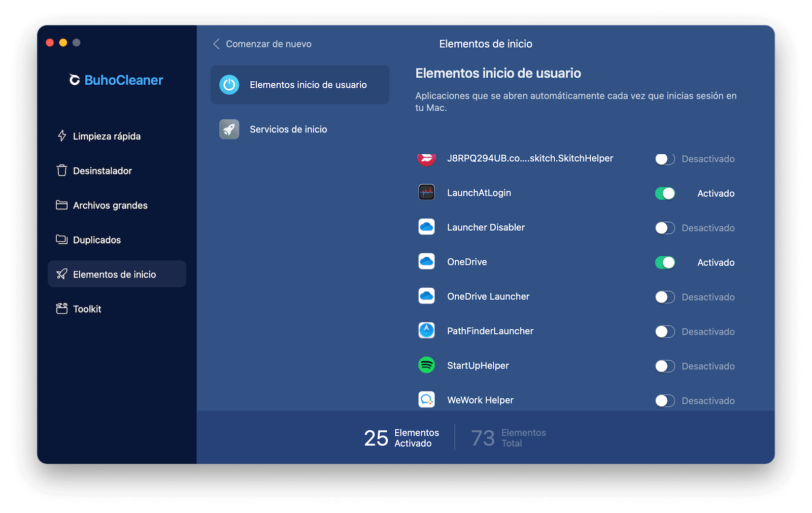Open Desinstalador in the sidebar
The image size is (812, 513).
[117, 170]
